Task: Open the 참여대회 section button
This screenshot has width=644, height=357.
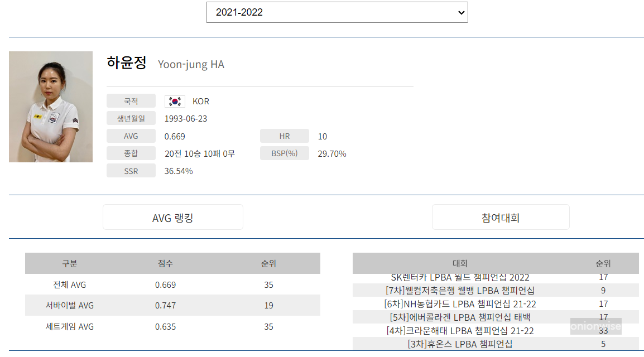Action: [x=500, y=217]
